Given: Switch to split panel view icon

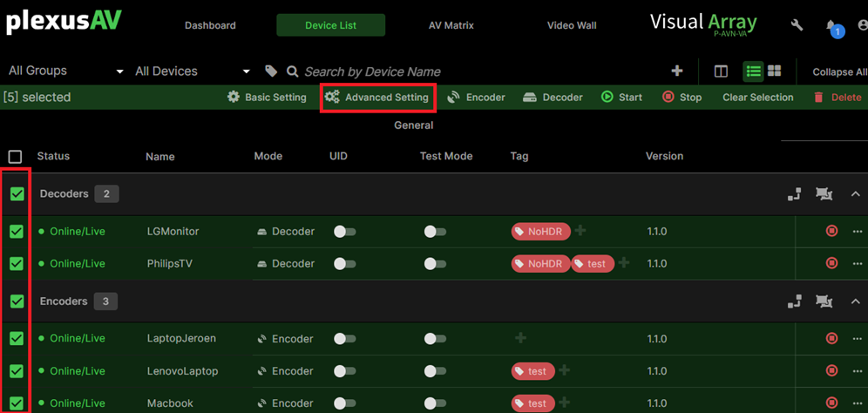Looking at the screenshot, I should [721, 71].
